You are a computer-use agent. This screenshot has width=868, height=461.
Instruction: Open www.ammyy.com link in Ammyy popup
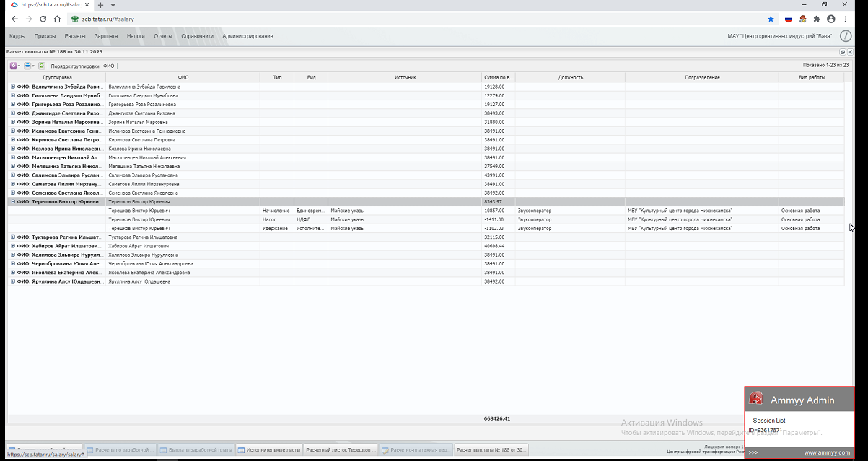click(x=827, y=452)
